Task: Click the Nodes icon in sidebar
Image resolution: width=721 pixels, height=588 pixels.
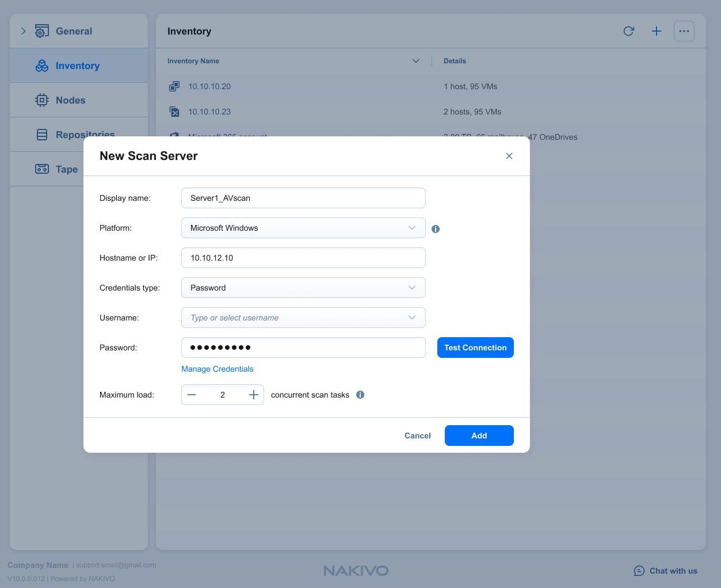Action: point(42,100)
